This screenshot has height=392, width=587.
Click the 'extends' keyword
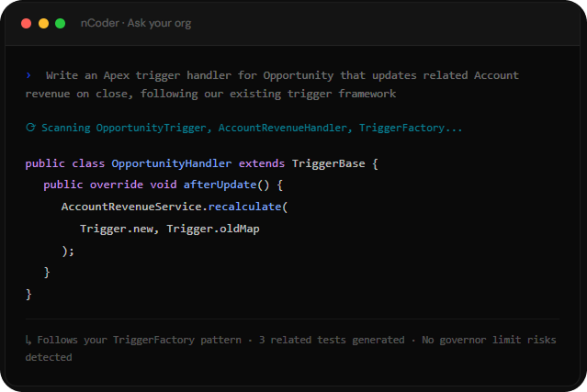pyautogui.click(x=262, y=163)
